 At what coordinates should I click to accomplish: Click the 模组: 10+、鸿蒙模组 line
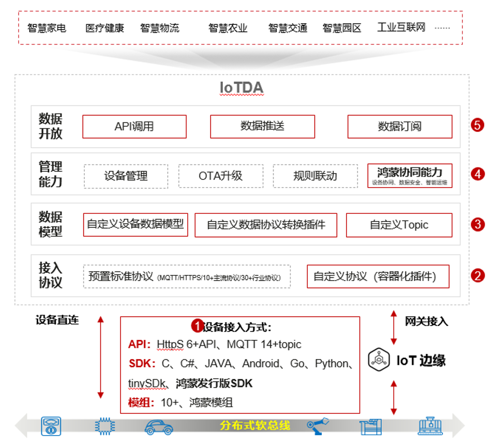(x=181, y=403)
